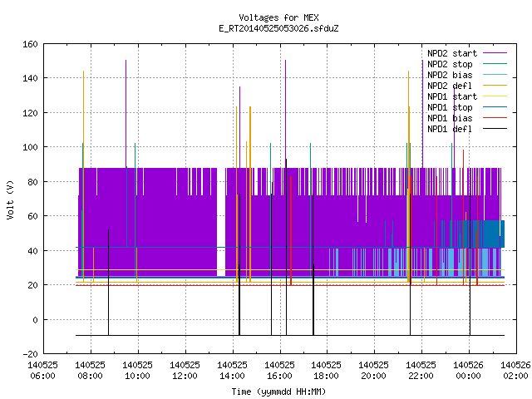Click the 'NPD1 start' legend label

coord(452,96)
